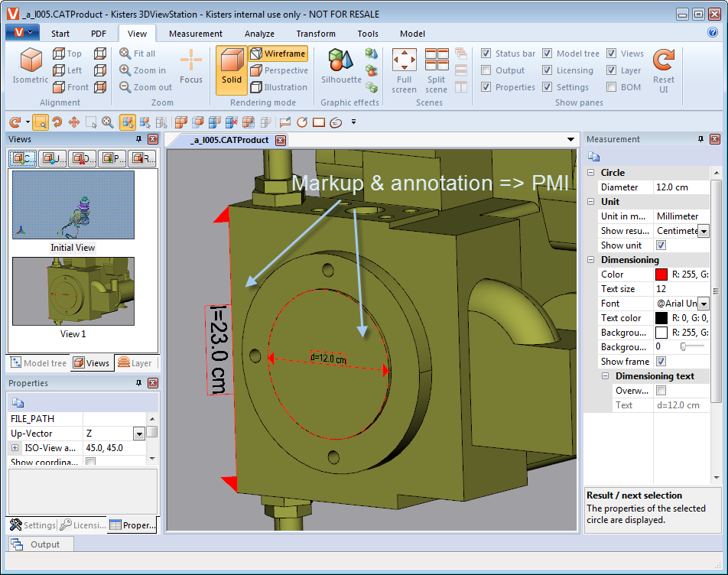Open the Transform ribbon tab
The image size is (728, 575).
316,34
